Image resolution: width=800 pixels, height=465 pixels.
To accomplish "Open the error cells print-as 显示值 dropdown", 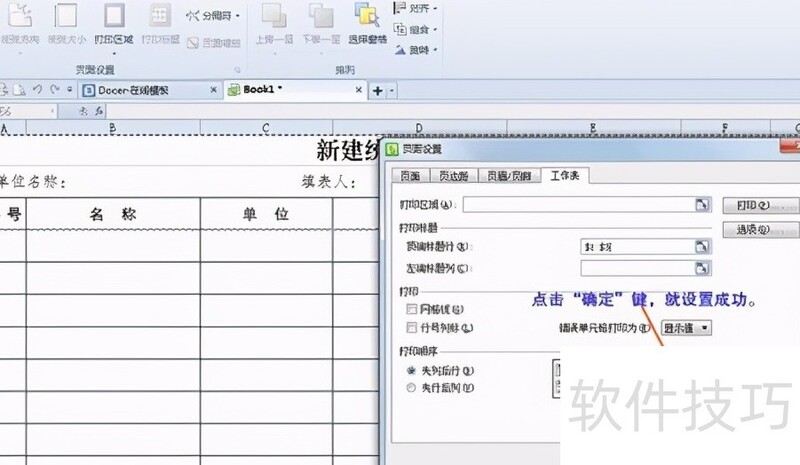I will tap(686, 328).
